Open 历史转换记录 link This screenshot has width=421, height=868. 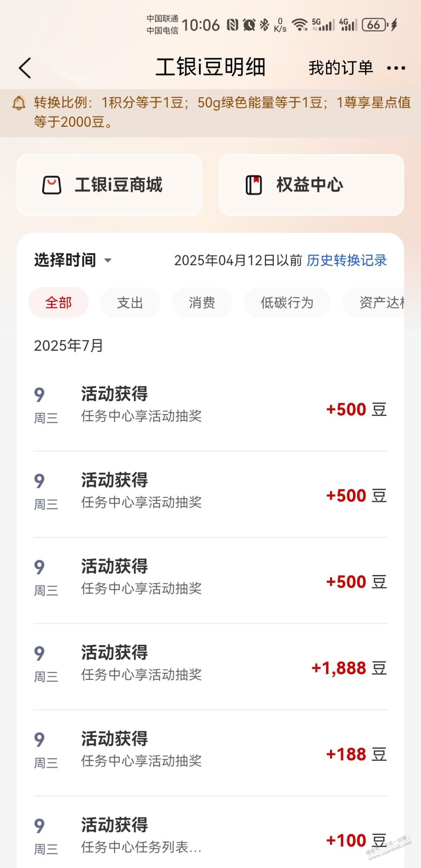347,261
